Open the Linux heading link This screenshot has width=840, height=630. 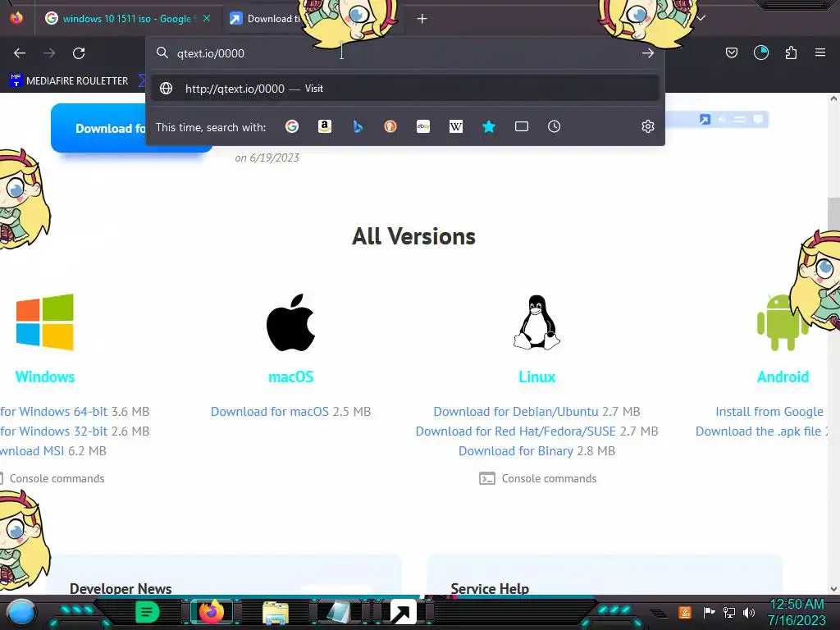(x=536, y=377)
